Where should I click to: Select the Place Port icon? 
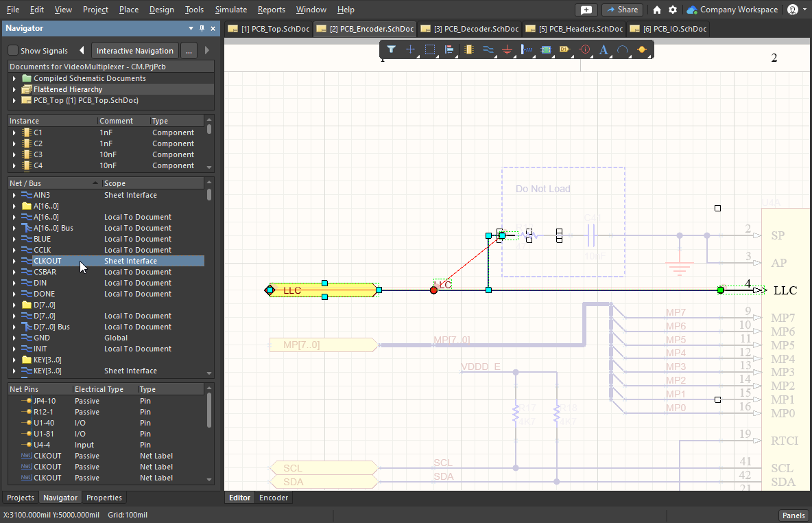564,49
